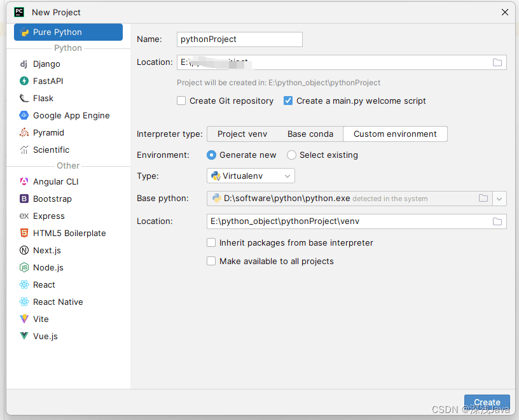519x420 pixels.
Task: Choose the Vue.js label
Action: (x=45, y=336)
